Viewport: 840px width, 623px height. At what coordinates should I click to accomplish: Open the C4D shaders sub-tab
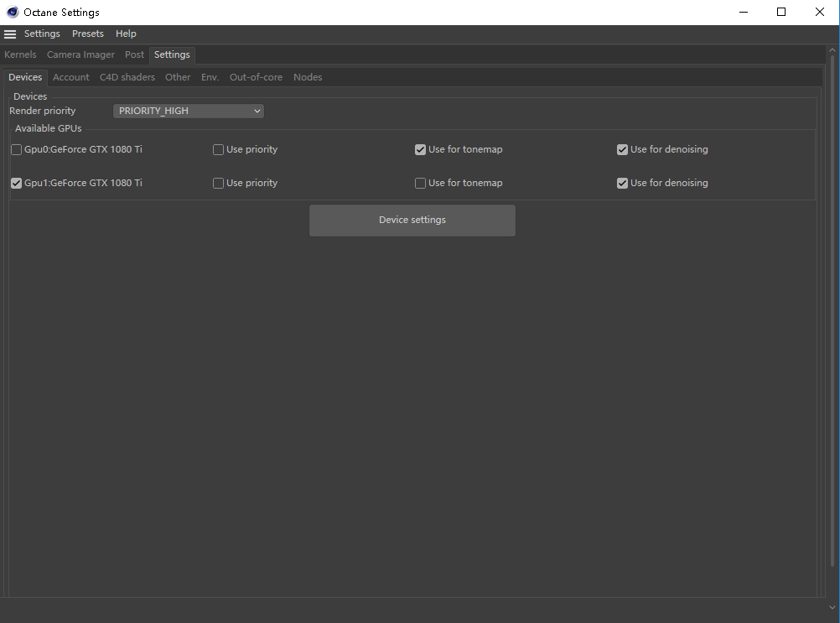point(127,77)
